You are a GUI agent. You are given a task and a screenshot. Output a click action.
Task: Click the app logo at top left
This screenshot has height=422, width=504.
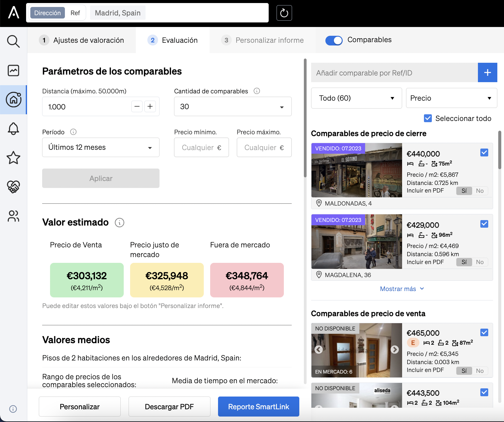click(14, 13)
